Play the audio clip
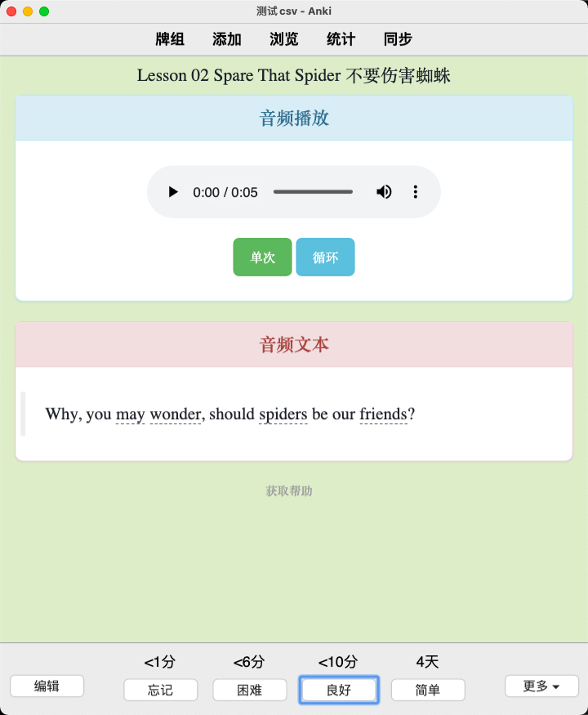 pos(173,192)
